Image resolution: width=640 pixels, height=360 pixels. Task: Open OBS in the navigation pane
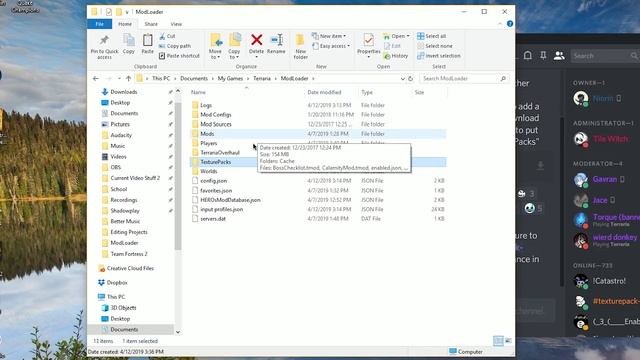click(116, 167)
